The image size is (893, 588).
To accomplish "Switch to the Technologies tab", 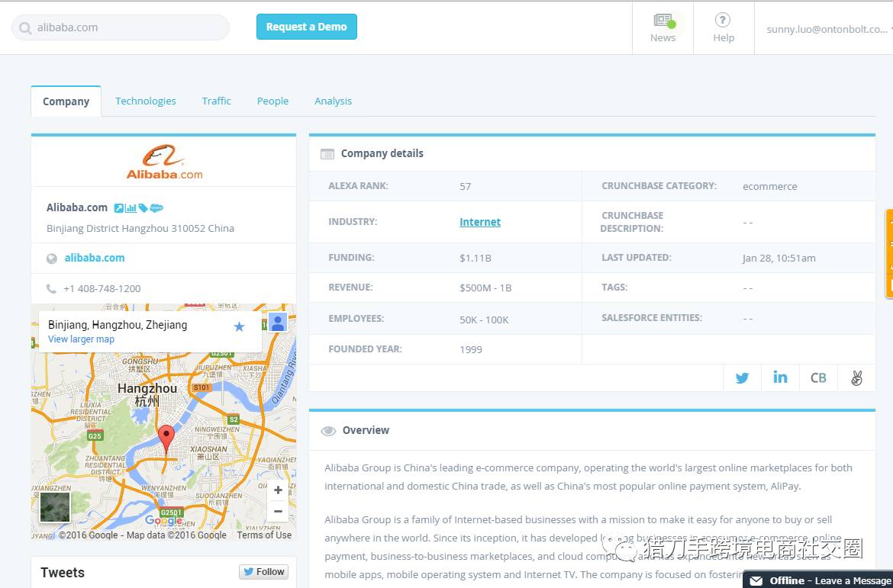I will (146, 101).
